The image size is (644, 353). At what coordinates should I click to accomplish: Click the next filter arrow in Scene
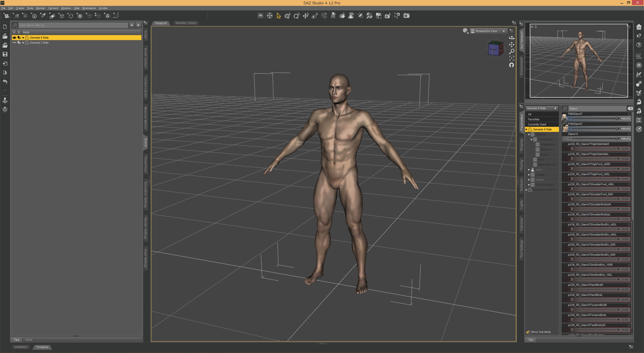138,25
